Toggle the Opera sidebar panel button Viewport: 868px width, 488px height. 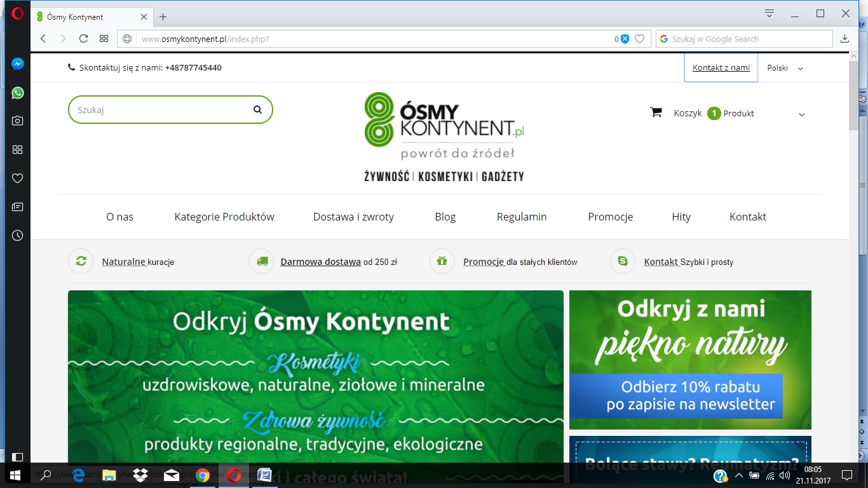(x=18, y=457)
